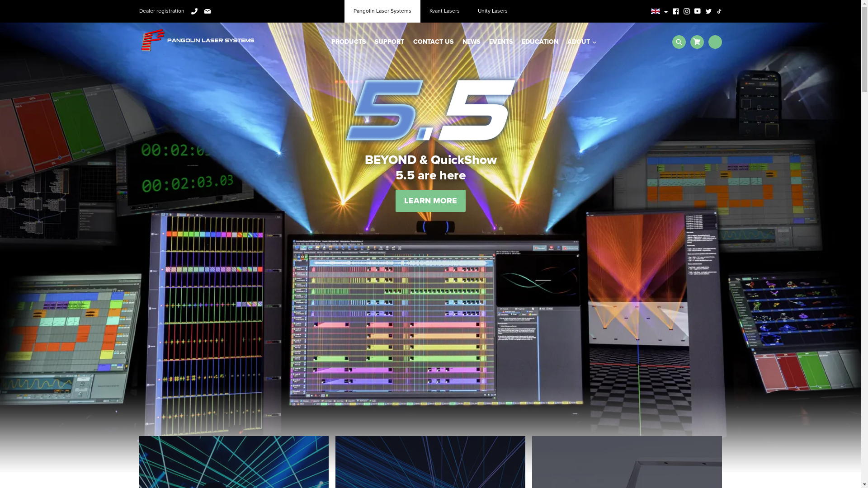Switch to the Pangolin Laser Systems tab

click(382, 11)
